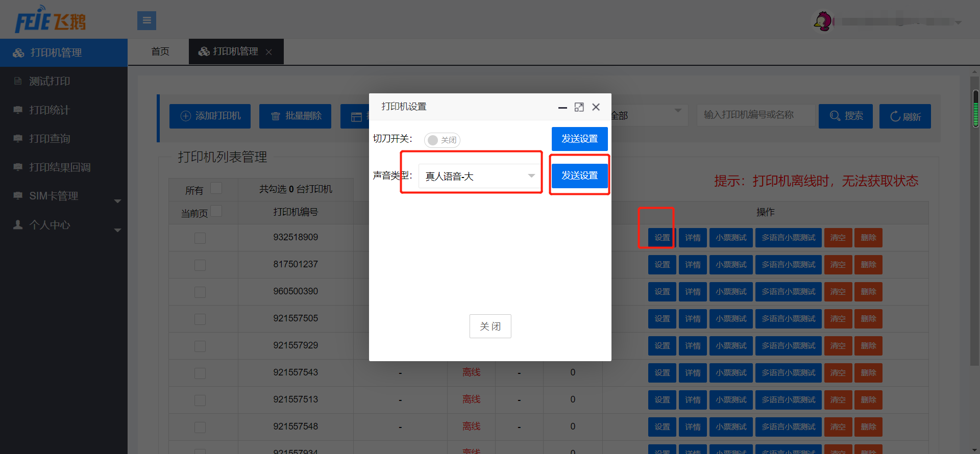Select 打印查询 in the sidebar menu

point(50,139)
